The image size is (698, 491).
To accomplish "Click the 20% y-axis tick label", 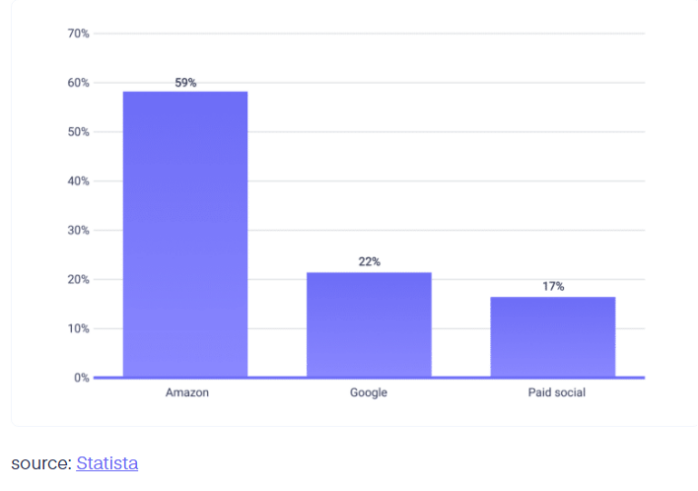I will point(78,279).
